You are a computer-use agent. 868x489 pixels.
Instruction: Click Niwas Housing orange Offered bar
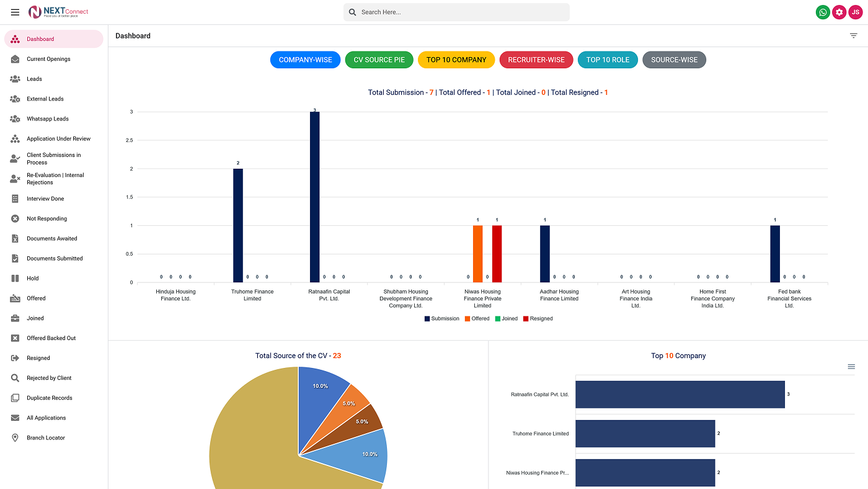(x=477, y=254)
